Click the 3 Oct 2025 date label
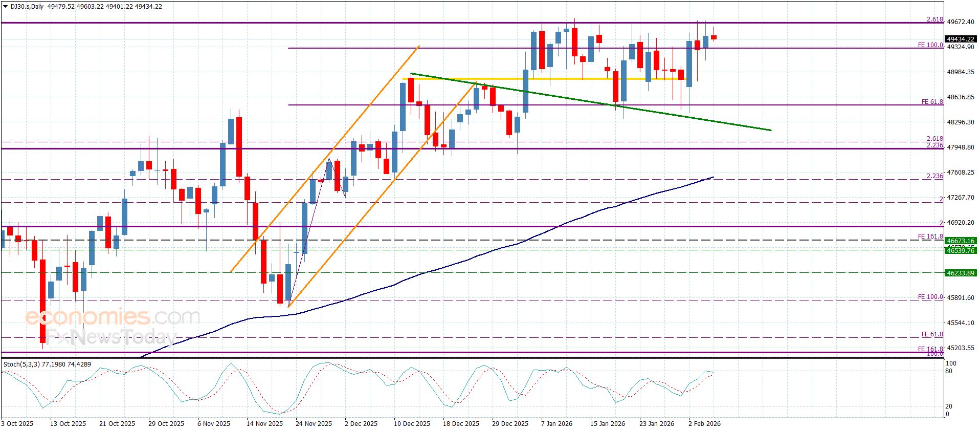 click(x=18, y=424)
